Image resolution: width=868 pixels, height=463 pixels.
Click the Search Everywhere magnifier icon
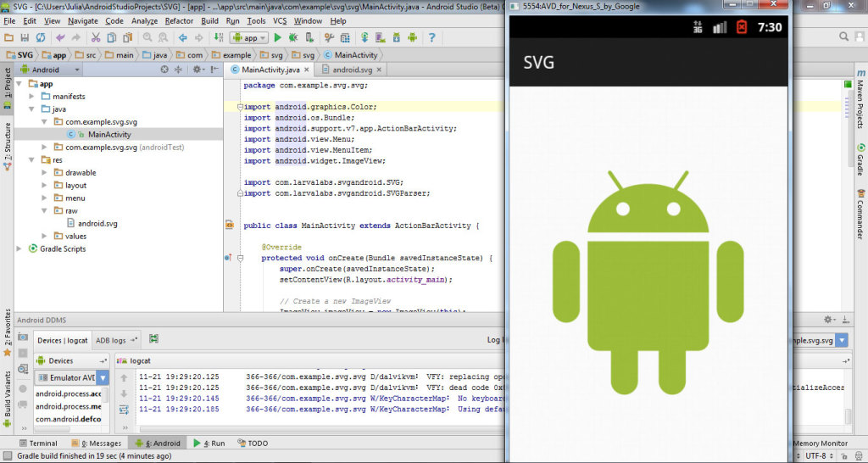pos(843,36)
